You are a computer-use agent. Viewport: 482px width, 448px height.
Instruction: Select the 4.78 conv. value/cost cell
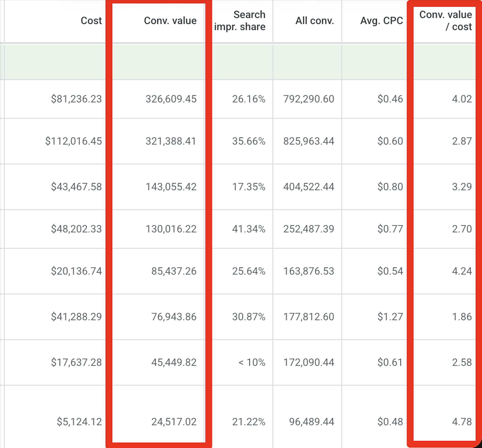[462, 422]
